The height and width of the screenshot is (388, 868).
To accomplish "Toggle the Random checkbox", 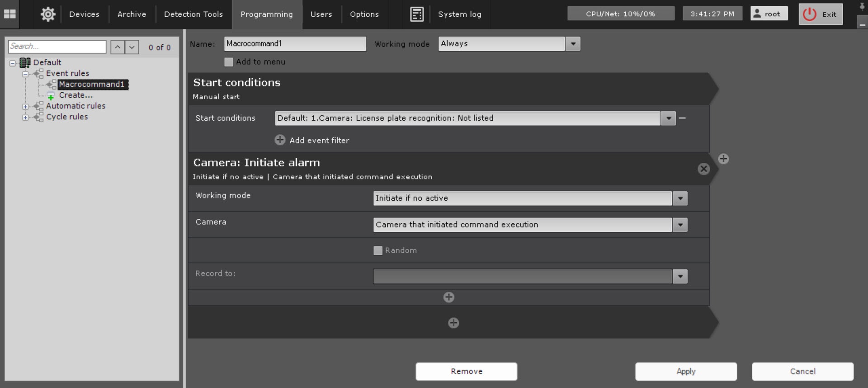I will [x=378, y=251].
